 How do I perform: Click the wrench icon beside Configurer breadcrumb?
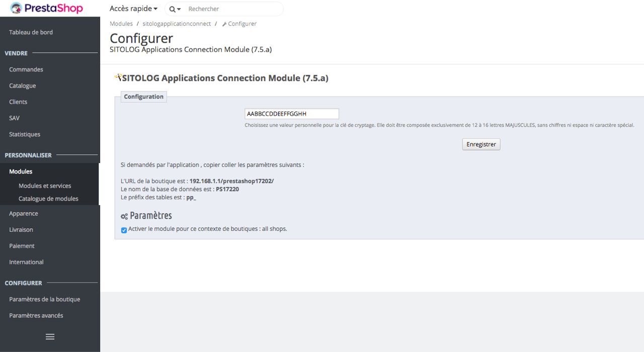(224, 24)
